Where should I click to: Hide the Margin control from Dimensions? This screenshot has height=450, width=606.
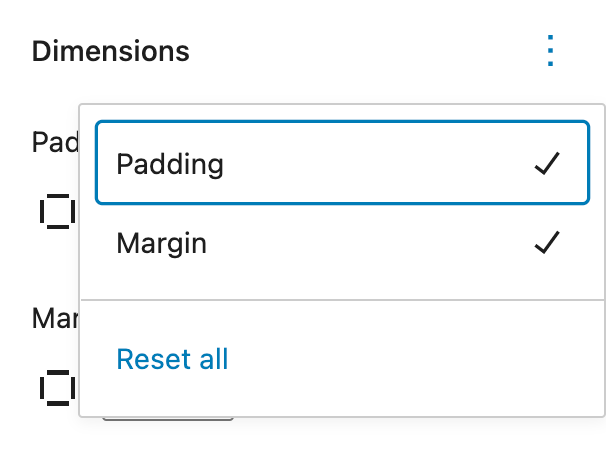342,243
